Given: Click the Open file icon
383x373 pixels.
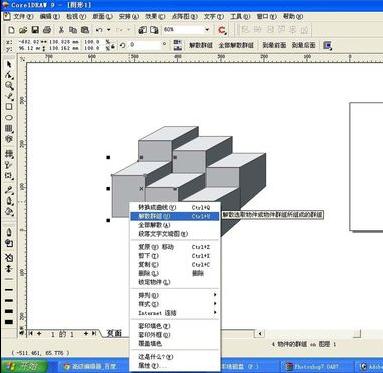Looking at the screenshot, I should pyautogui.click(x=23, y=30).
